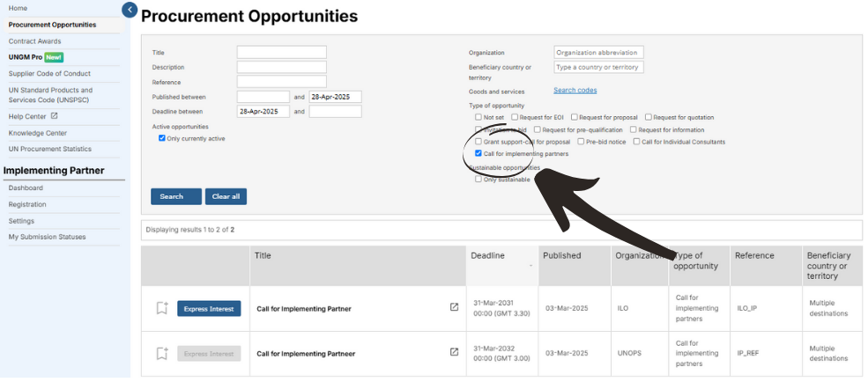This screenshot has width=868, height=382.
Task: Open the Dashboard under Implementing Partner
Action: 26,188
